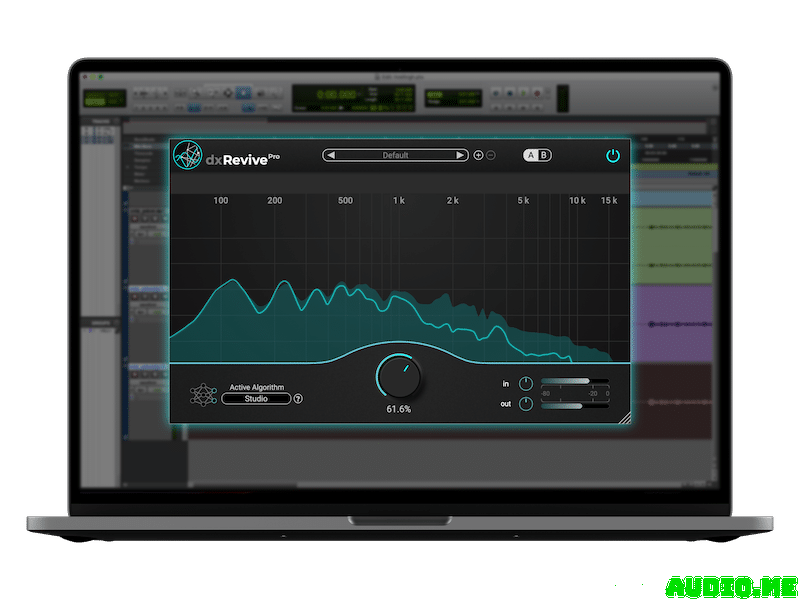Click the window resize corner handle
The width and height of the screenshot is (800, 600).
point(624,418)
